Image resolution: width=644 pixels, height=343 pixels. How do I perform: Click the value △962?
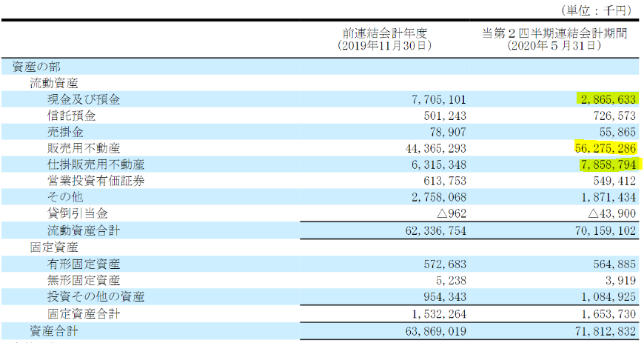coord(451,213)
